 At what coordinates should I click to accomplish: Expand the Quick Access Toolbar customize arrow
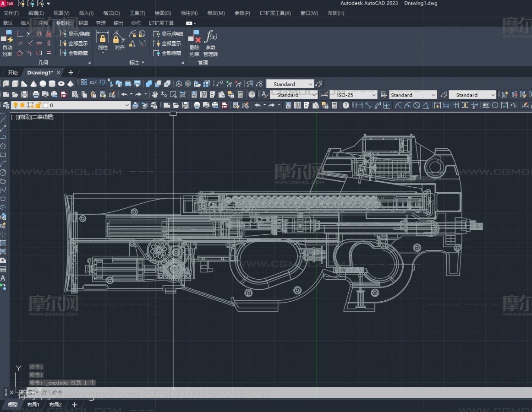tap(49, 3)
